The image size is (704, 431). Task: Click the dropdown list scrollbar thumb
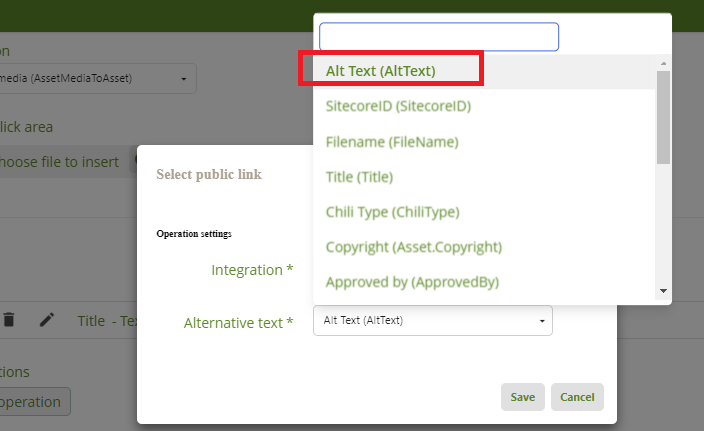point(662,115)
